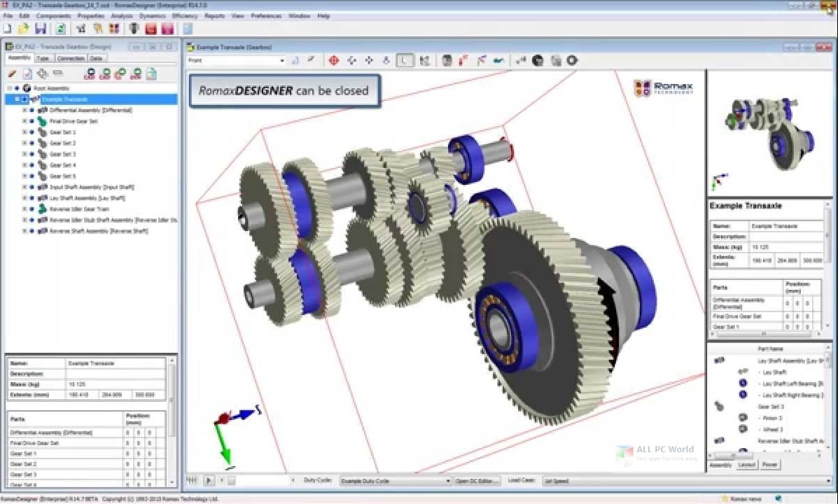The width and height of the screenshot is (838, 504).
Task: Click the red target crosshair view icon
Action: [x=334, y=60]
